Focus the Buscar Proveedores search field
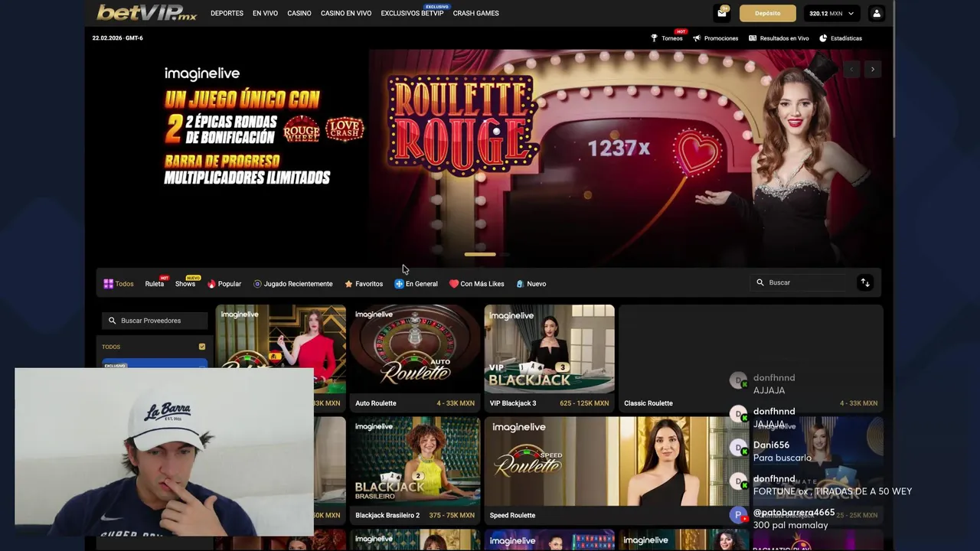The height and width of the screenshot is (551, 980). [x=155, y=321]
